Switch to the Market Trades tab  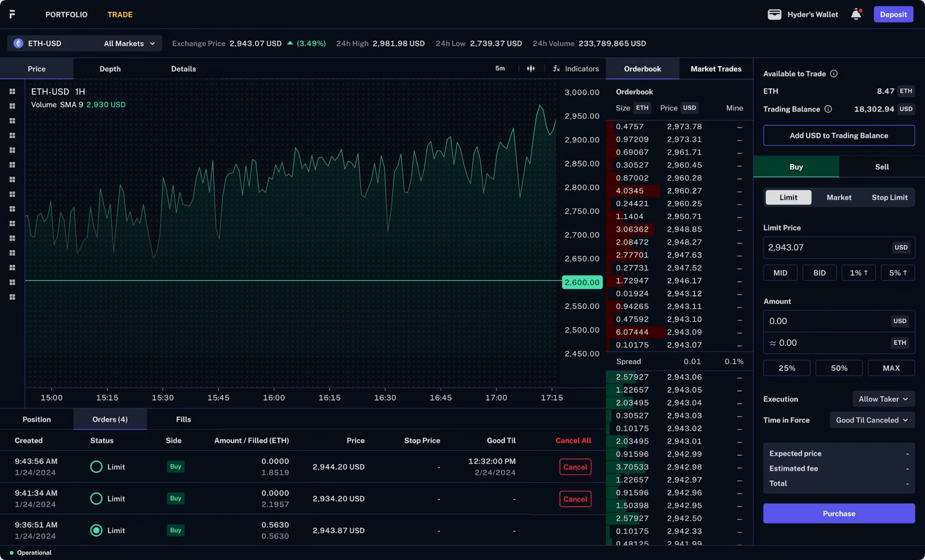point(716,69)
